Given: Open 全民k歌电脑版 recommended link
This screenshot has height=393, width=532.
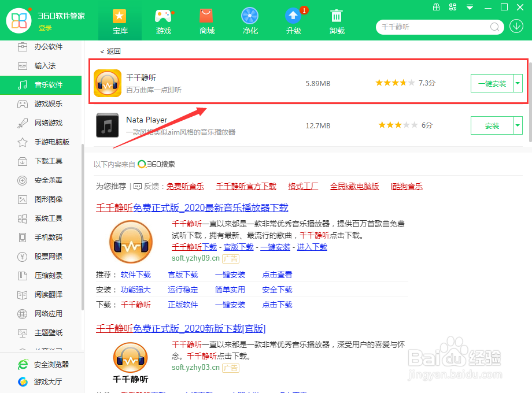Looking at the screenshot, I should 354,186.
